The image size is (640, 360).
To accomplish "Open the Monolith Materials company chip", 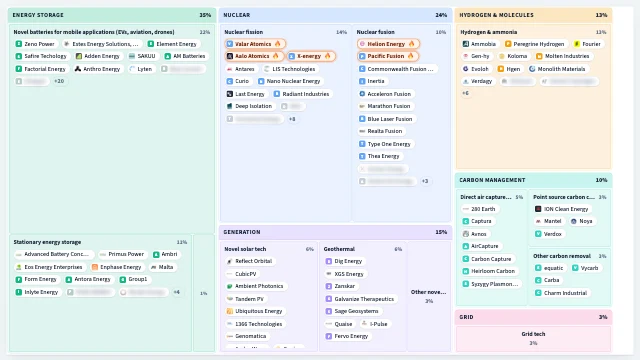I will pyautogui.click(x=557, y=69).
